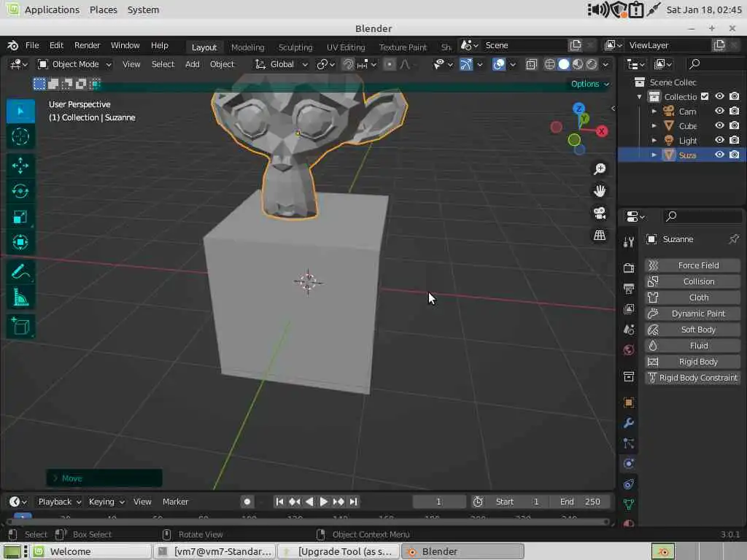Expand the Cube tree item
The image size is (747, 560).
[x=654, y=125]
